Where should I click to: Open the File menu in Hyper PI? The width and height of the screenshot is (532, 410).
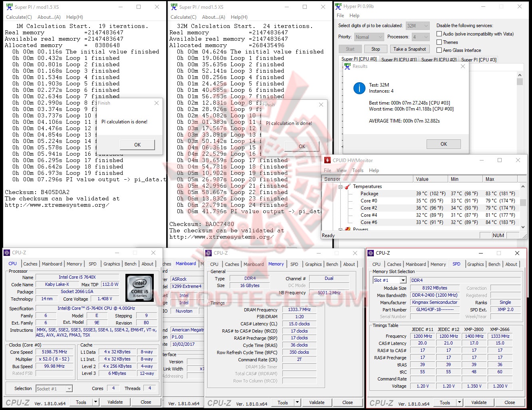tap(340, 16)
